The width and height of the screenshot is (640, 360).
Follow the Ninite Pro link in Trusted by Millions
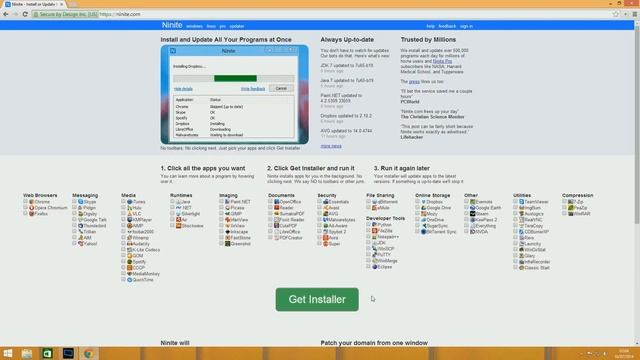click(442, 61)
